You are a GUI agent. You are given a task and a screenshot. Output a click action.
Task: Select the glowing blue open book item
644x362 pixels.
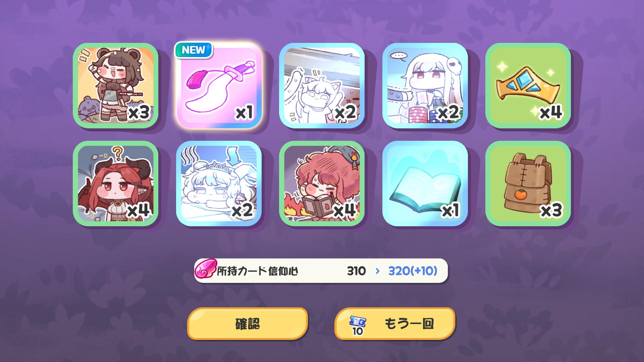pos(425,183)
